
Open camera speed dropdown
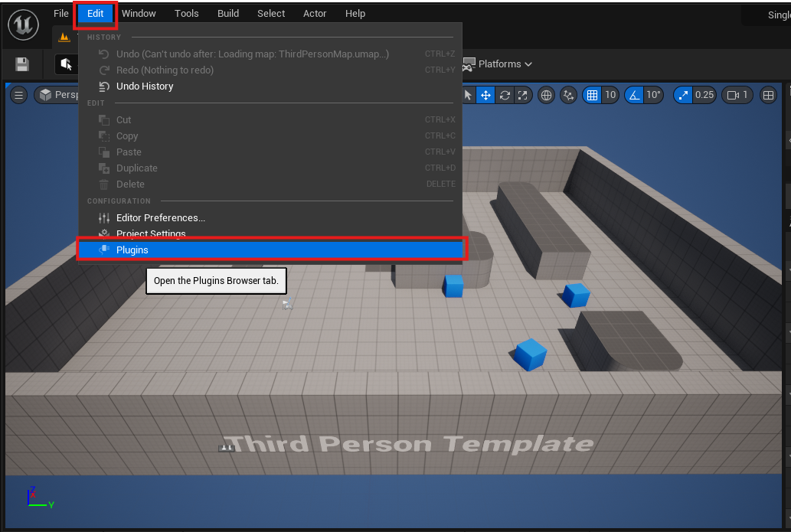click(x=738, y=95)
